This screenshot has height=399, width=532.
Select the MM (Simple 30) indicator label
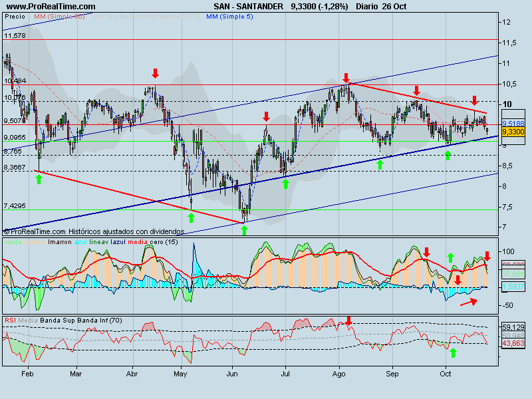59,16
